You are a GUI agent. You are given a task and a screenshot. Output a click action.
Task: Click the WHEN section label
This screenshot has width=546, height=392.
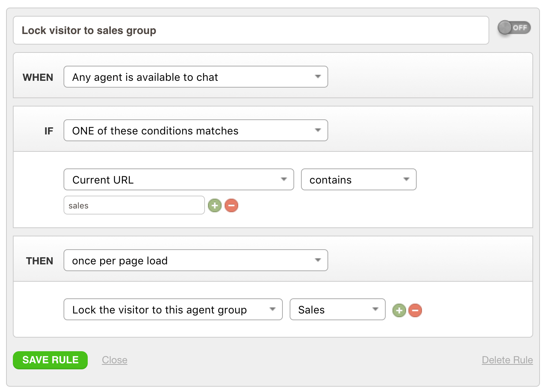[x=38, y=77]
